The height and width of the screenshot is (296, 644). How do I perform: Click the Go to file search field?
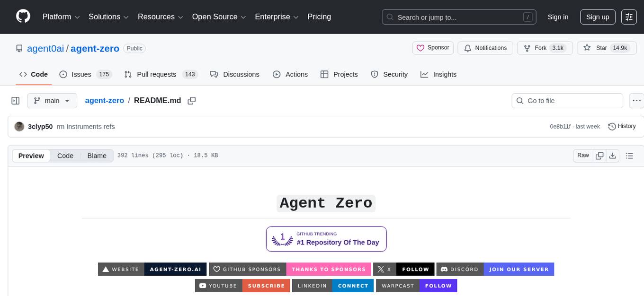point(567,100)
